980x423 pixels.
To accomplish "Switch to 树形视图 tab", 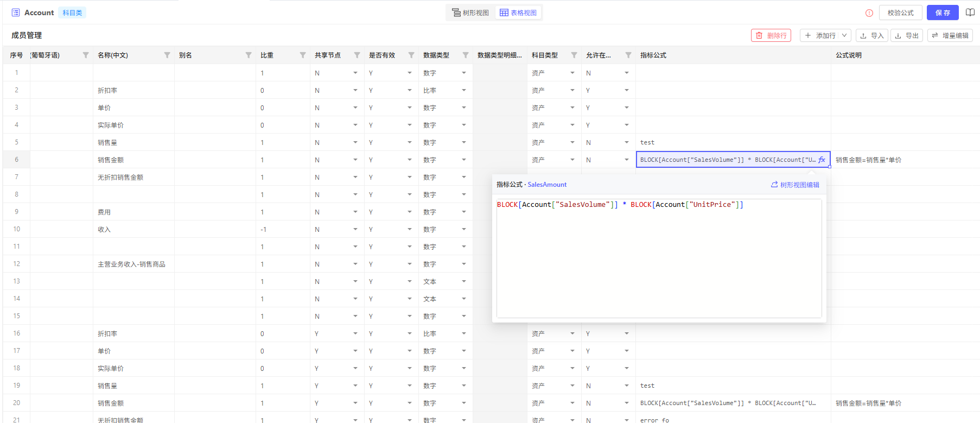I will pyautogui.click(x=470, y=12).
